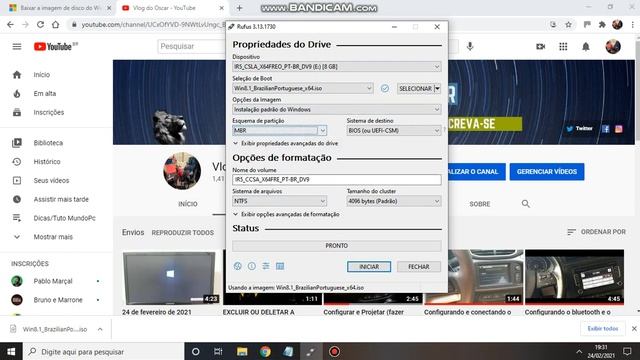Viewport: 640px width, 360px height.
Task: Open the Windows Start menu
Action: [x=11, y=351]
